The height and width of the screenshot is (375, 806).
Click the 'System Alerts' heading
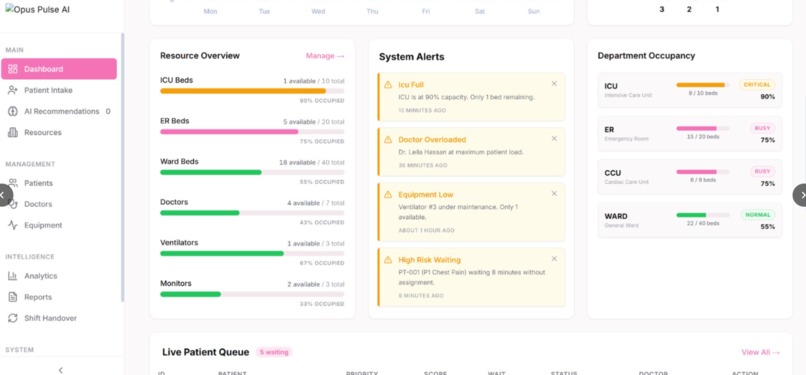point(411,57)
